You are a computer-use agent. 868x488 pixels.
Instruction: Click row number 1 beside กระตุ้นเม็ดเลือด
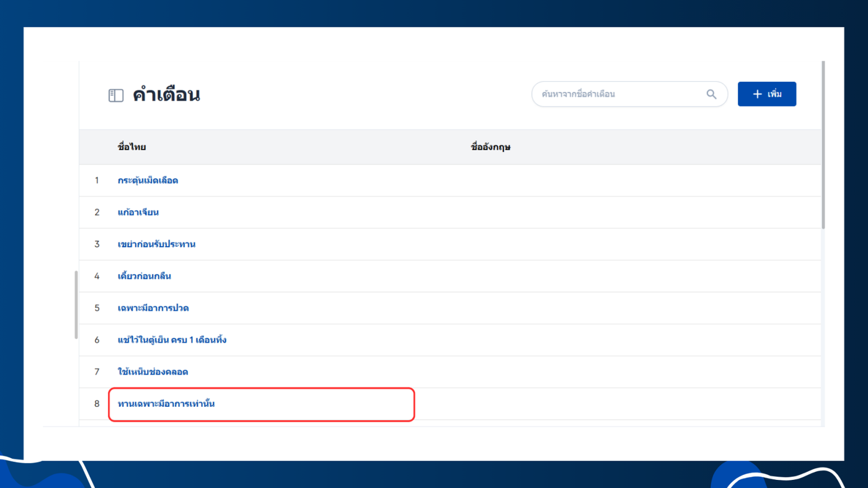[x=97, y=180]
